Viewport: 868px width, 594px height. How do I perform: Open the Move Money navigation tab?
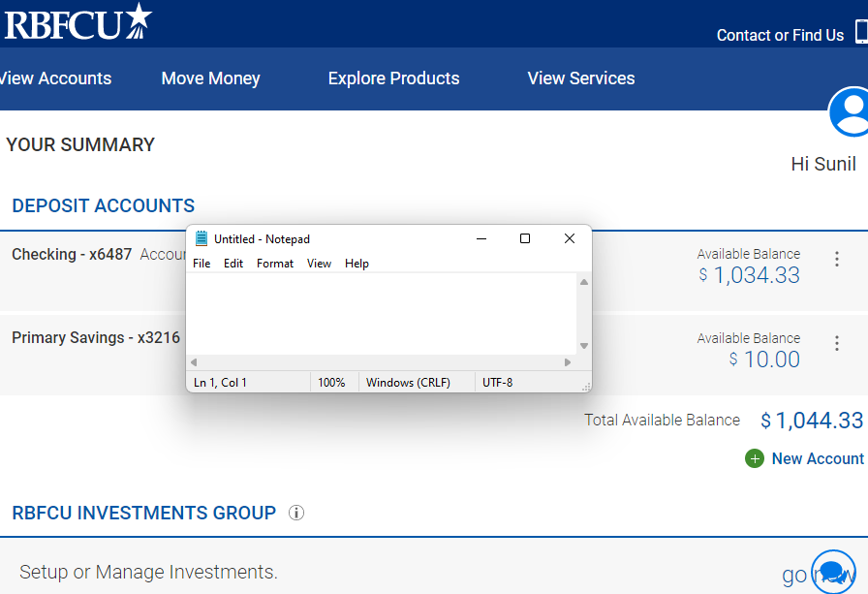click(210, 78)
